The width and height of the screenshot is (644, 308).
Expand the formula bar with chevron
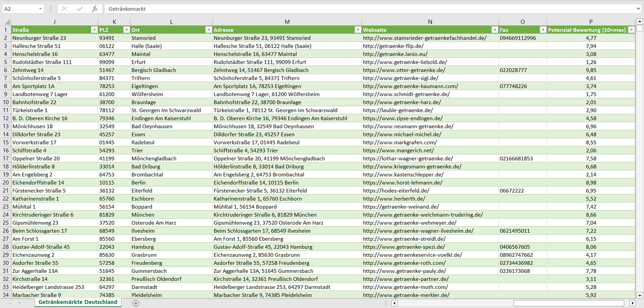click(639, 9)
